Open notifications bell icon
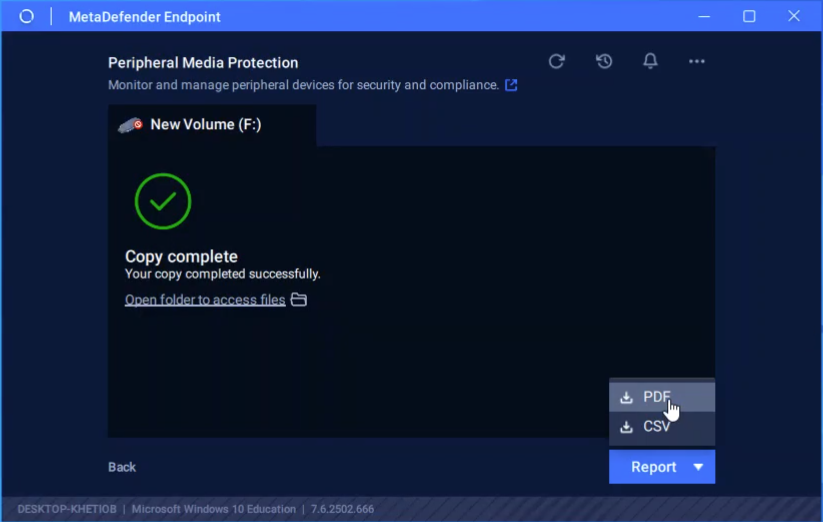Screen dimensions: 823x522 coord(650,61)
